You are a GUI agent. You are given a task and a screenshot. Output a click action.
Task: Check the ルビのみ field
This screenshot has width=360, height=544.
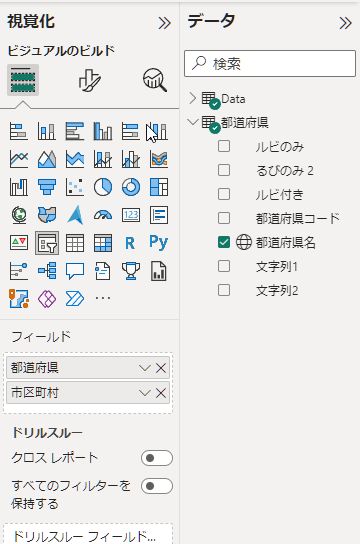(x=224, y=146)
